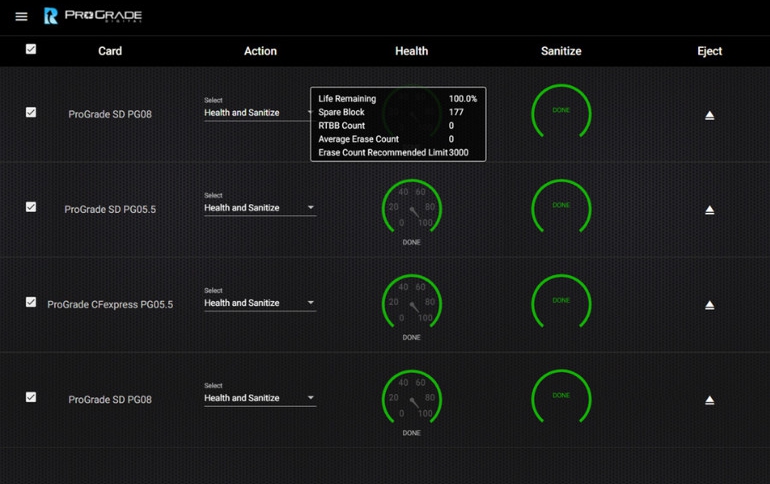Image resolution: width=770 pixels, height=484 pixels.
Task: Eject the topmost ProGrade SD PG08 card
Action: [x=710, y=115]
